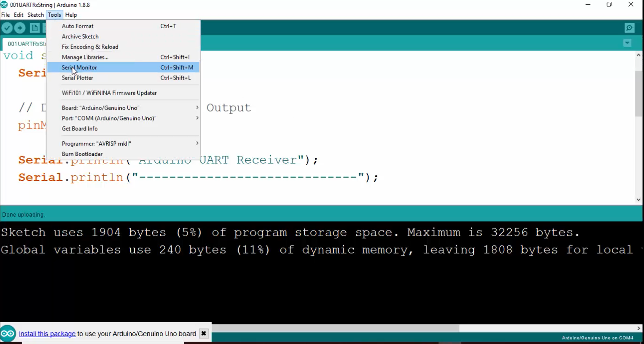Click the "Done uploading." status text
The width and height of the screenshot is (644, 344).
(x=23, y=215)
